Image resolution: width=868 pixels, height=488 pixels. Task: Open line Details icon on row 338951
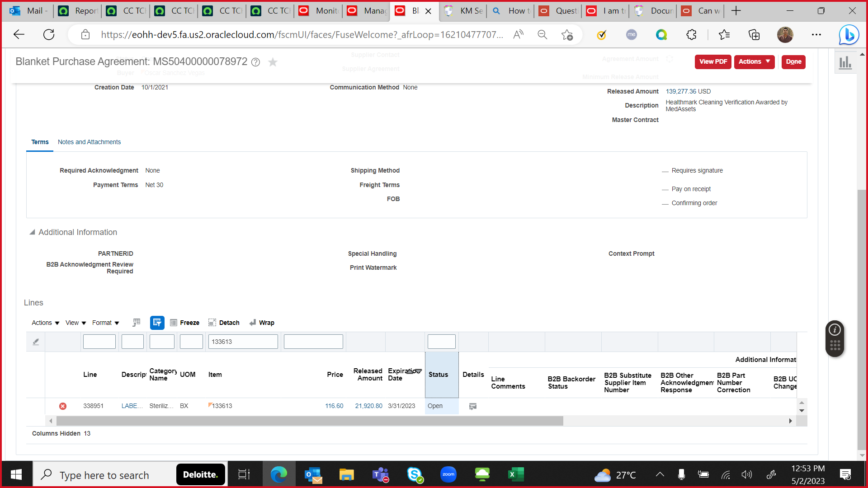(x=473, y=406)
